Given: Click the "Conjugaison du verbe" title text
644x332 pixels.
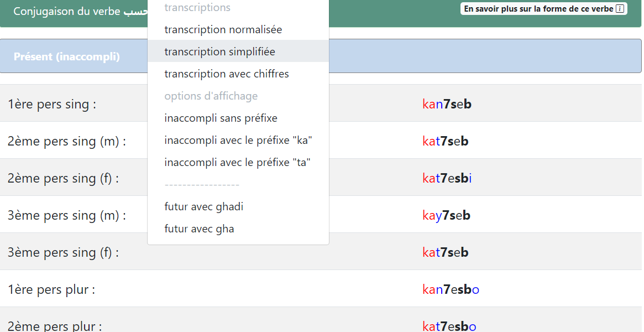Looking at the screenshot, I should pyautogui.click(x=66, y=11).
